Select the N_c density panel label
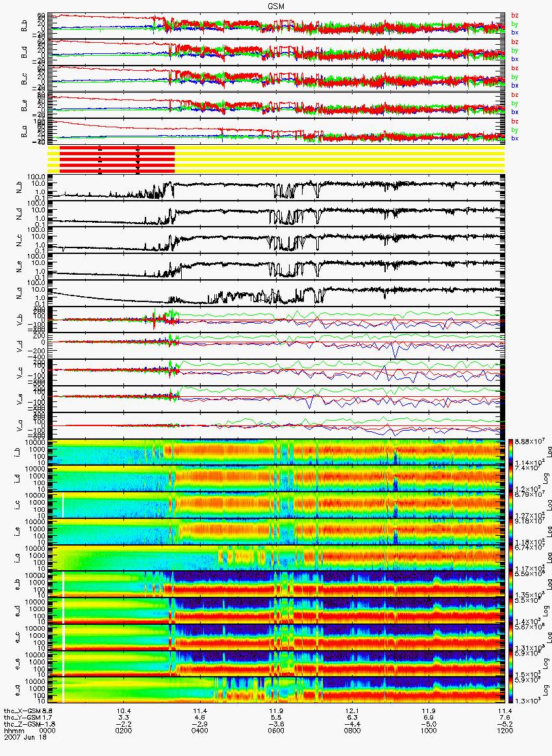The image size is (552, 756). [19, 241]
